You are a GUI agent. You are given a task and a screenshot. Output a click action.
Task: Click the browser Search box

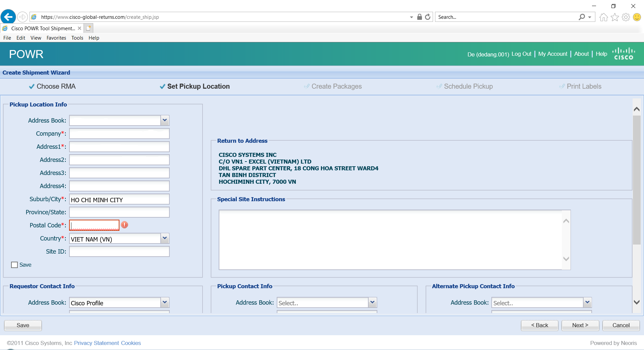(506, 17)
